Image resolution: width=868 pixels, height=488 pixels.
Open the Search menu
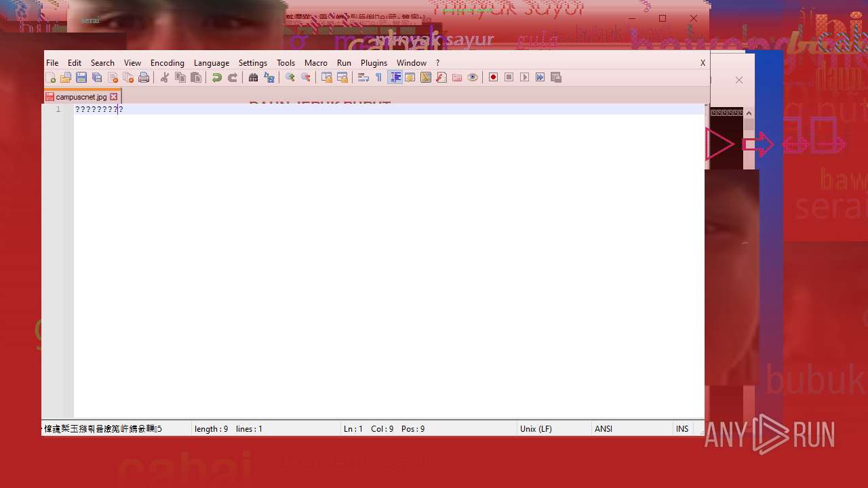(102, 62)
